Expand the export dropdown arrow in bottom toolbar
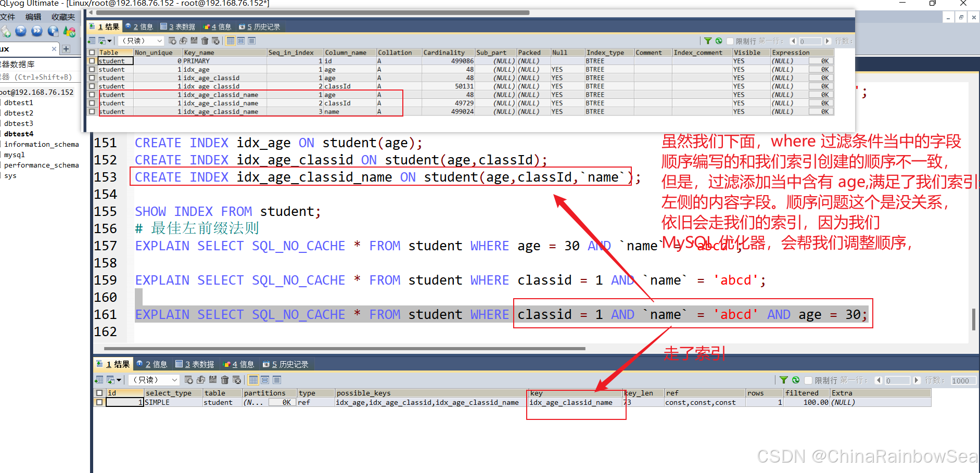Screen dimensions: 980x473 tap(119, 380)
